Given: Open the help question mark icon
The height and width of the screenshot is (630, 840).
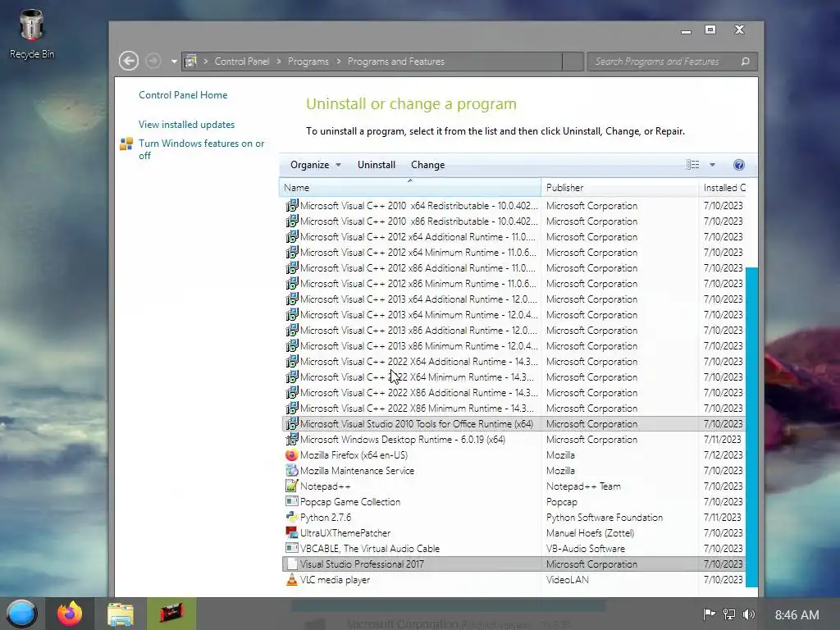Looking at the screenshot, I should point(739,165).
